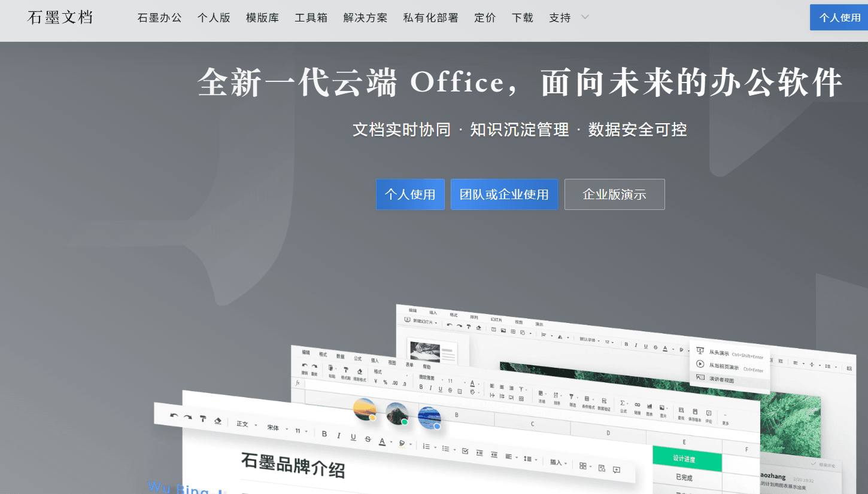This screenshot has width=868, height=494.
Task: Toggle Bold in the document editor toolbar
Action: (x=324, y=434)
